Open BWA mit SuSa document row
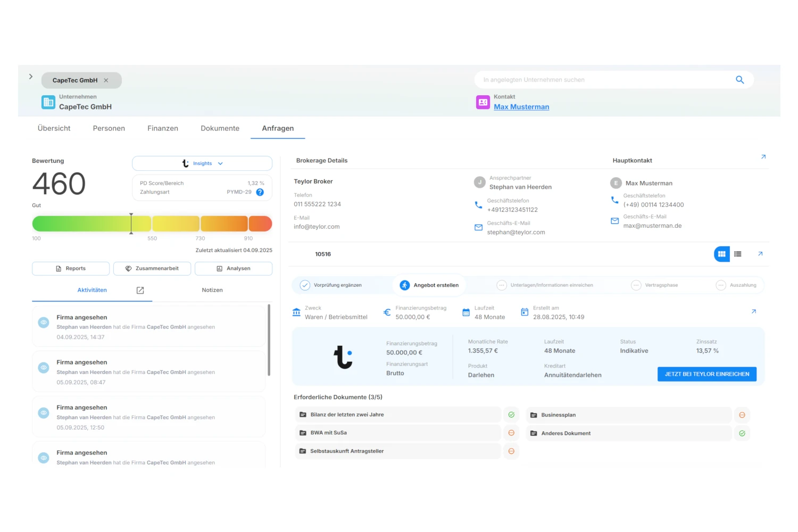The height and width of the screenshot is (532, 798). pyautogui.click(x=398, y=433)
